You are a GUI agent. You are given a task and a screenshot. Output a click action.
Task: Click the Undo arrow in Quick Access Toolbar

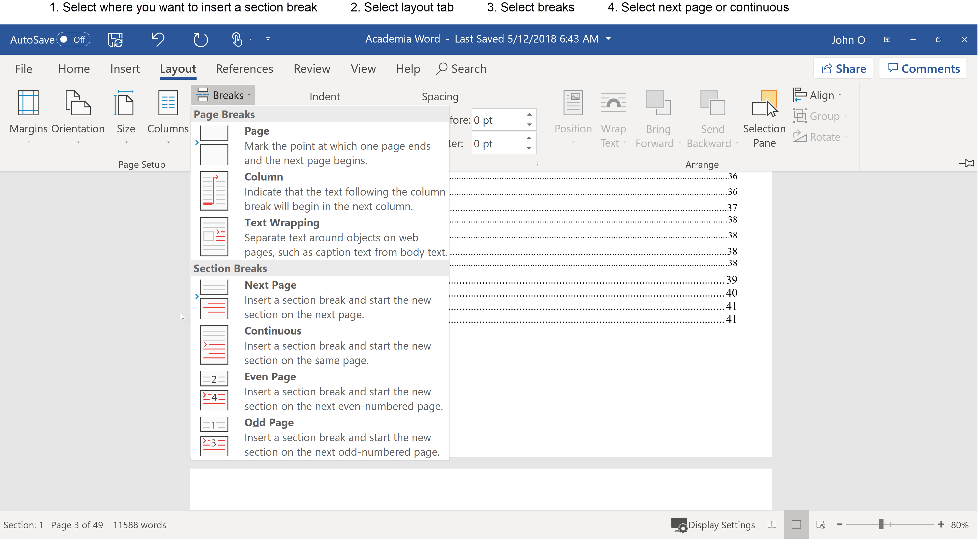point(158,39)
